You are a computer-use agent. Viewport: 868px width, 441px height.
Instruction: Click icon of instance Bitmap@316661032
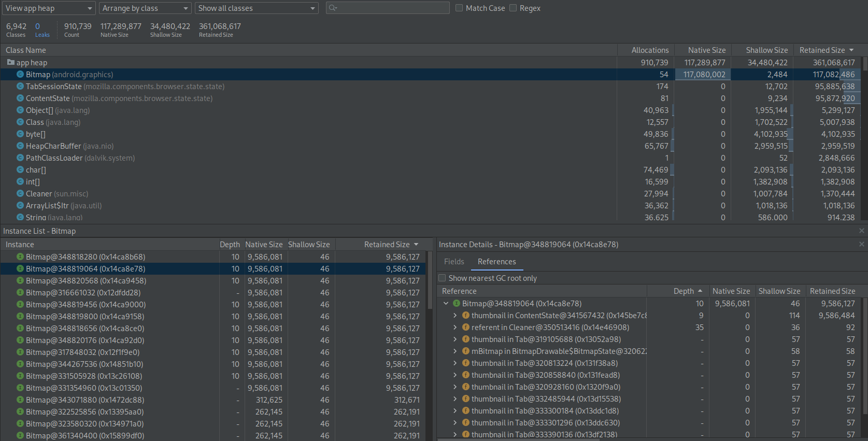(20, 292)
